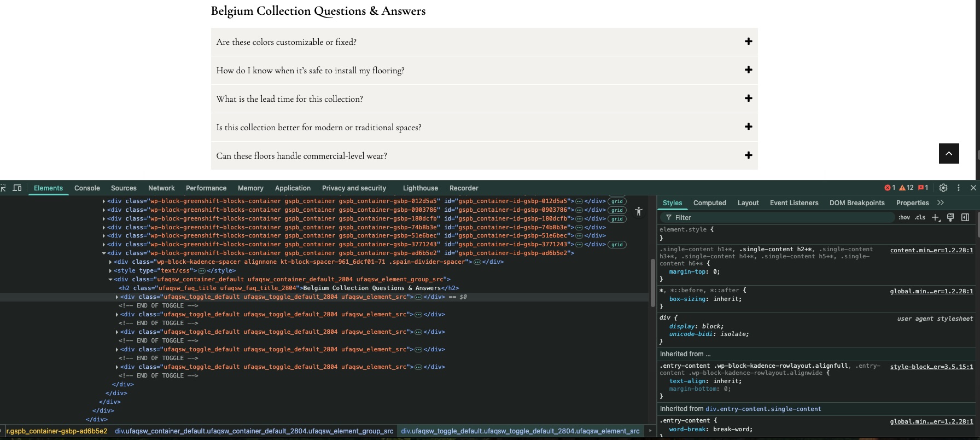Activate the inspect element picker icon
980x440 pixels.
tap(3, 188)
